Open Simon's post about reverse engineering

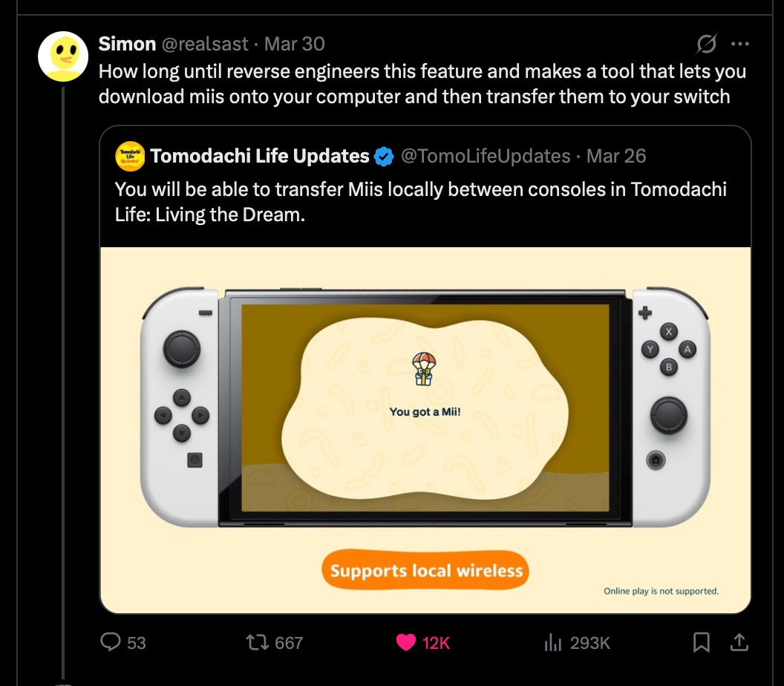422,84
